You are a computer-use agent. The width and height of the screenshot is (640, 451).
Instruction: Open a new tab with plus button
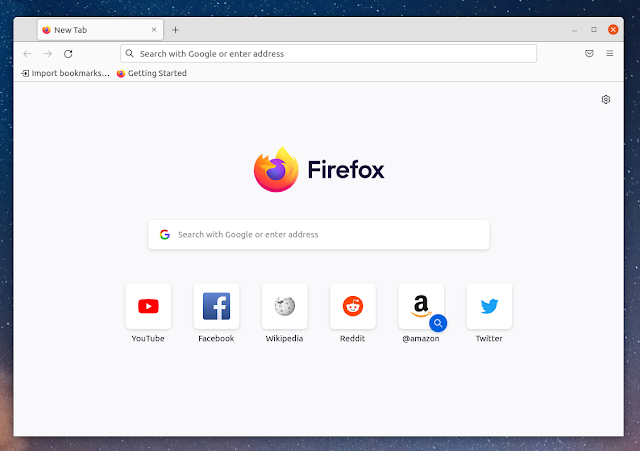[x=175, y=30]
